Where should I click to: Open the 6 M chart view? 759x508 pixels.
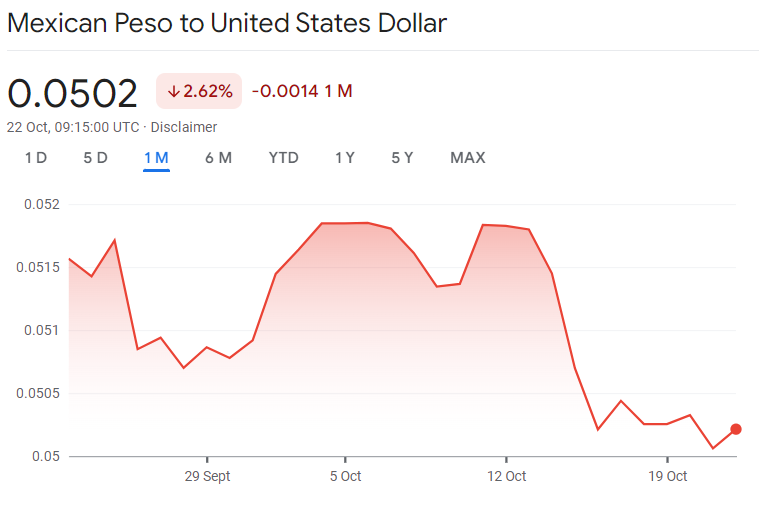[218, 158]
